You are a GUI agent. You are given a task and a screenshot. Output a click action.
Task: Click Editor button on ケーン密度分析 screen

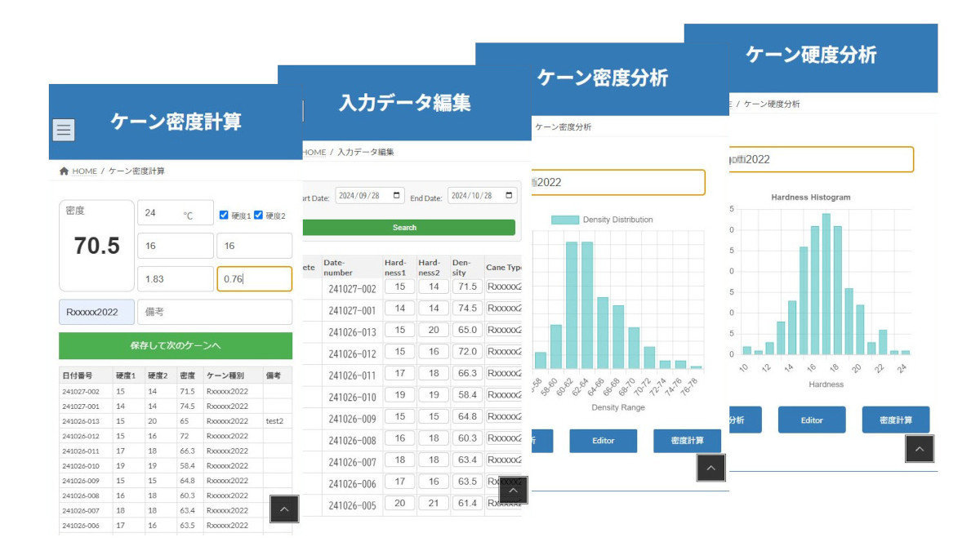click(x=603, y=441)
